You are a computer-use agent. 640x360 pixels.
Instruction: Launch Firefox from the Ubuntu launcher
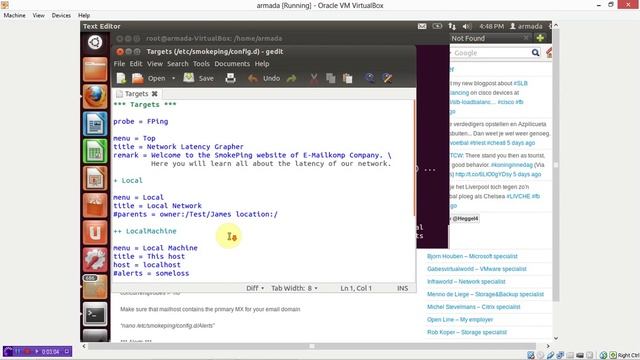coord(95,96)
